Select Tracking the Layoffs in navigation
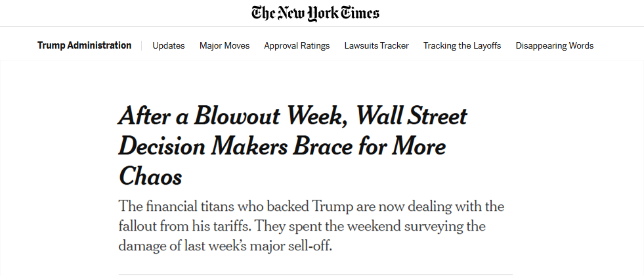Screen dimensions: 644x276 [x=462, y=45]
